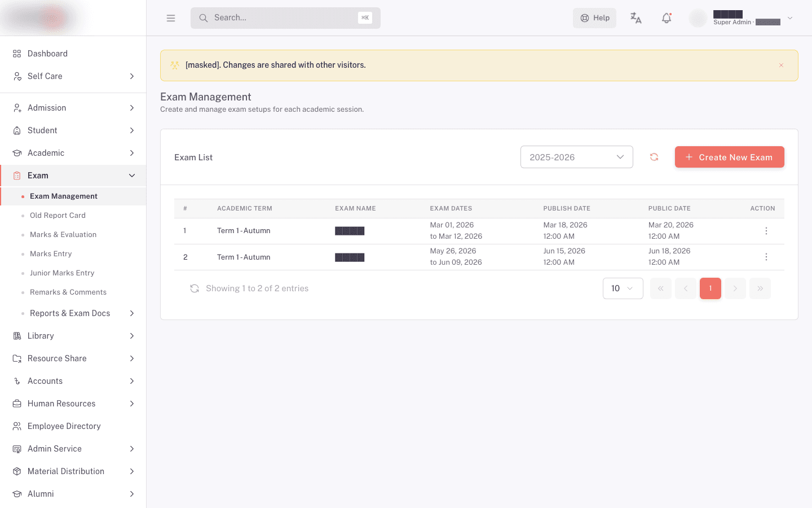Open Junior Marks Entry page
Viewport: 812px width, 508px height.
coord(73,273)
